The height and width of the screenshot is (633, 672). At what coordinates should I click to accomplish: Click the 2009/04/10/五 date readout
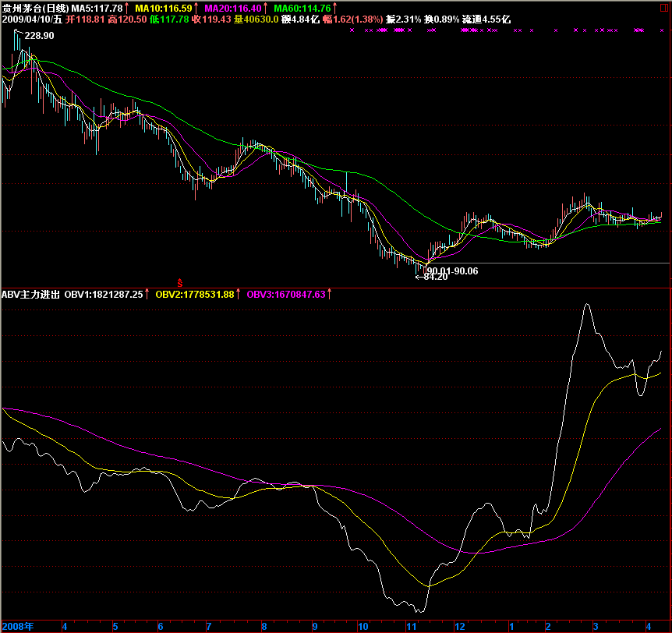31,19
